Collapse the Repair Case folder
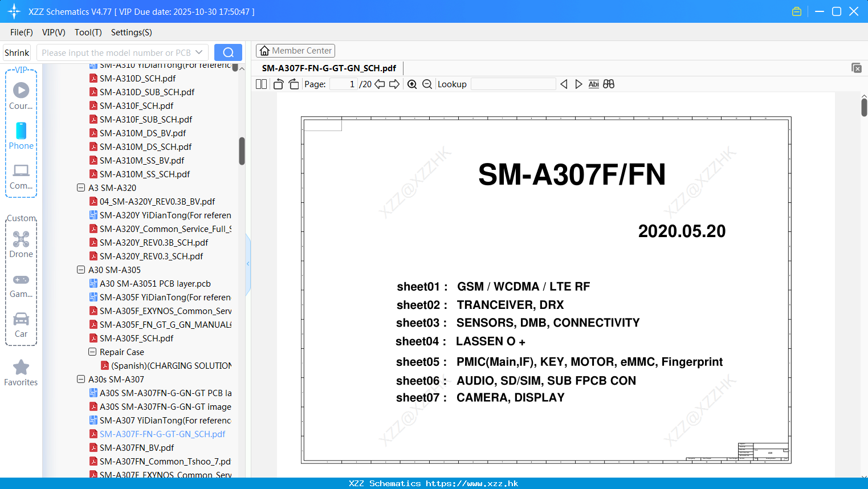Screen dimensions: 868x489 pyautogui.click(x=92, y=352)
